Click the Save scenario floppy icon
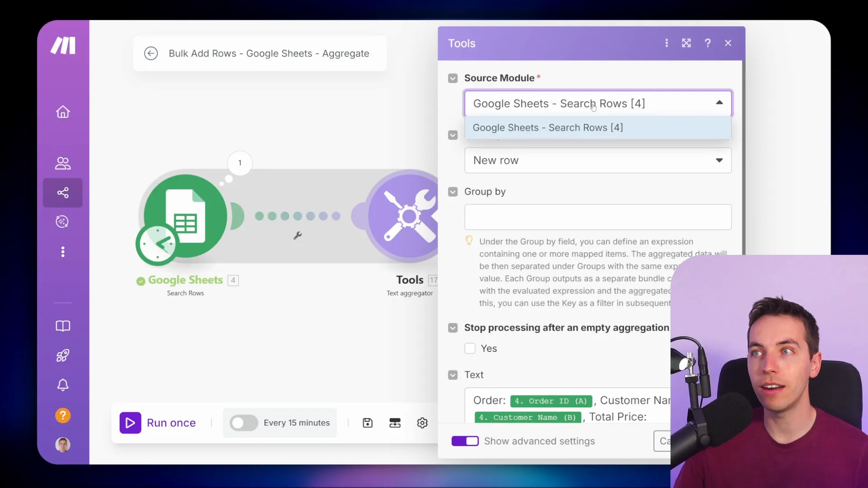The width and height of the screenshot is (868, 488). 368,423
